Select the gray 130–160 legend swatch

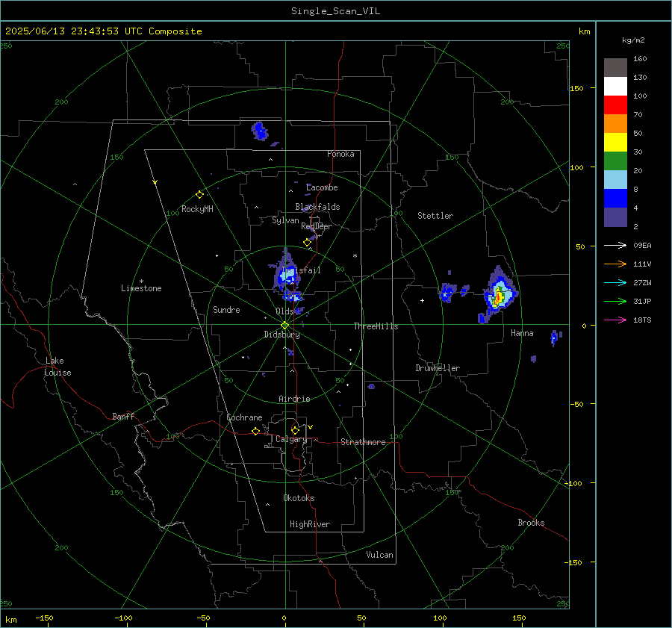615,68
